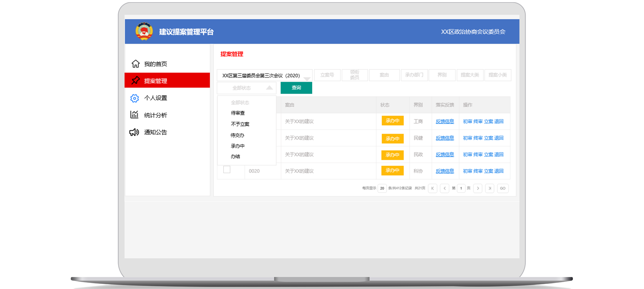
Task: Click the 提案大类 input field
Action: [x=470, y=75]
